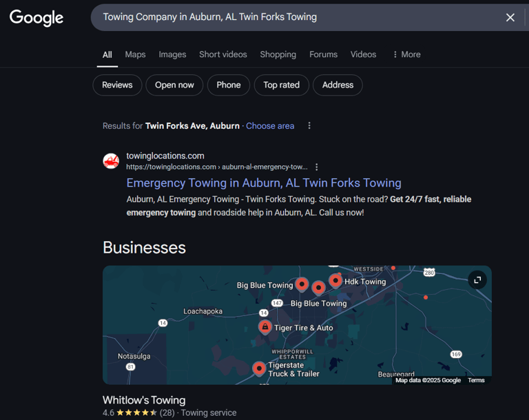The height and width of the screenshot is (420, 529).
Task: Open the Maps tab
Action: (135, 54)
